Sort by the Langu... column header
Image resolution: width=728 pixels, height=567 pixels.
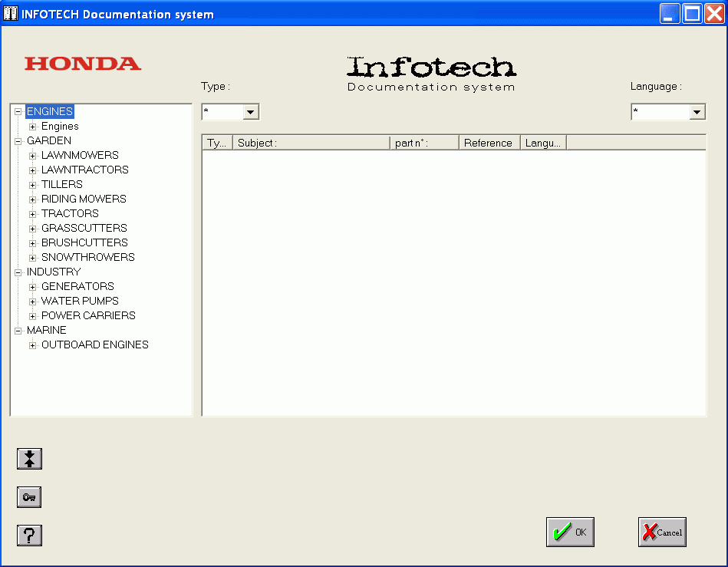coord(543,143)
